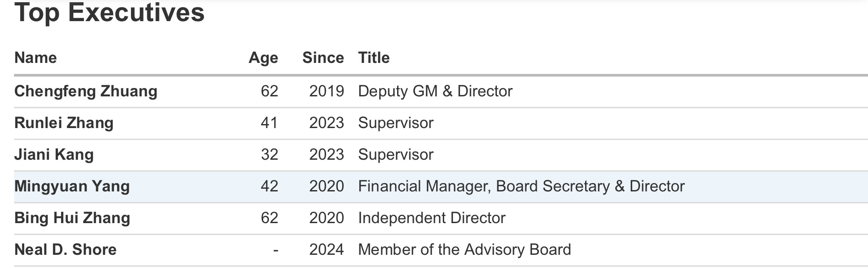The height and width of the screenshot is (268, 868).
Task: Select the Independent Director title cell
Action: [x=431, y=218]
